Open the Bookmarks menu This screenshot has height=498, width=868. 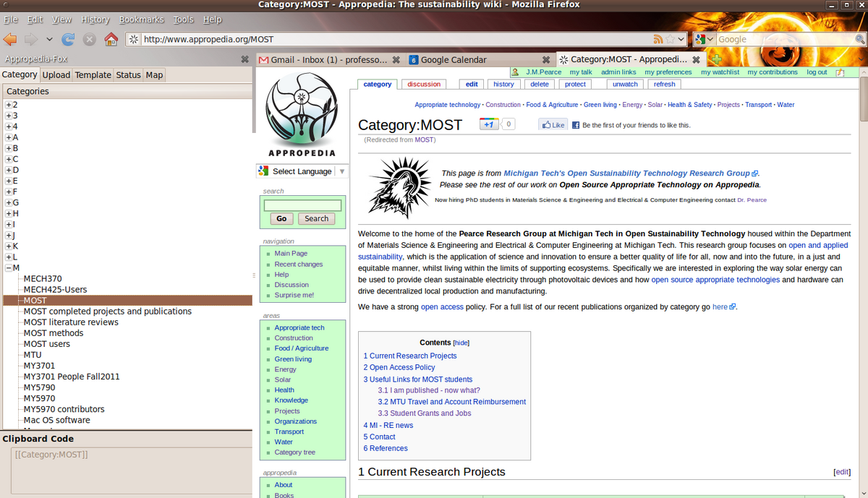pyautogui.click(x=142, y=20)
